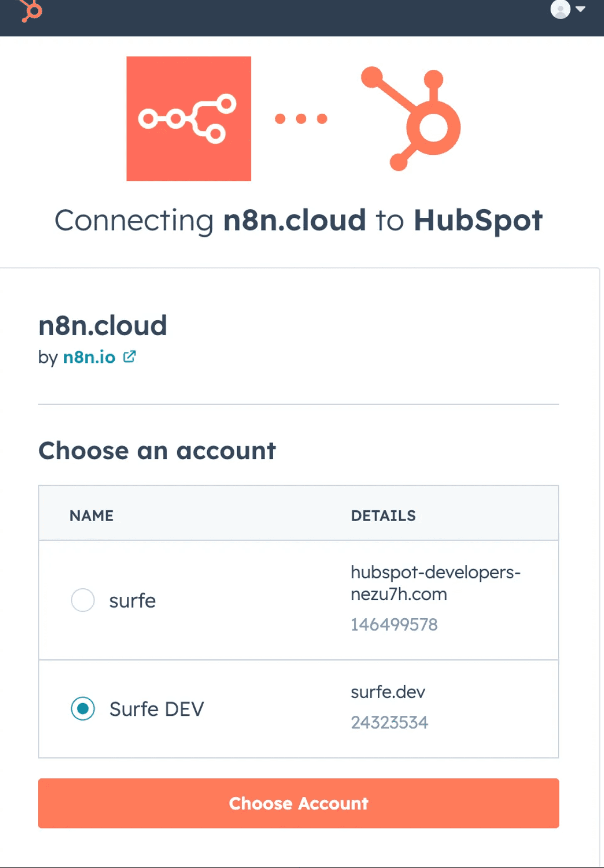This screenshot has width=604, height=868.
Task: Click the DETAILS column header
Action: click(383, 516)
